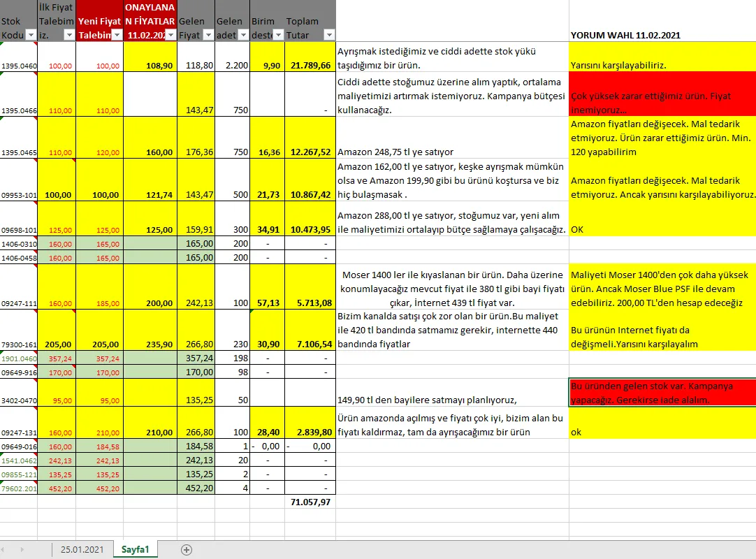This screenshot has height=559, width=756.
Task: Select stock code cell 3402-0470
Action: click(x=19, y=393)
